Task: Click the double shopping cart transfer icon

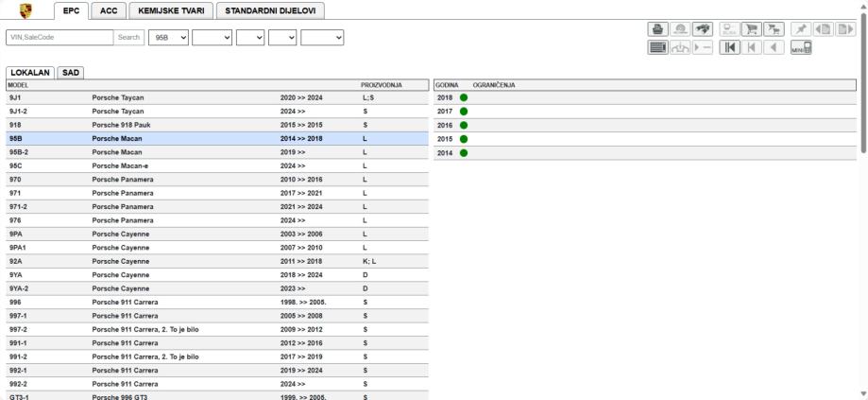Action: tap(774, 28)
